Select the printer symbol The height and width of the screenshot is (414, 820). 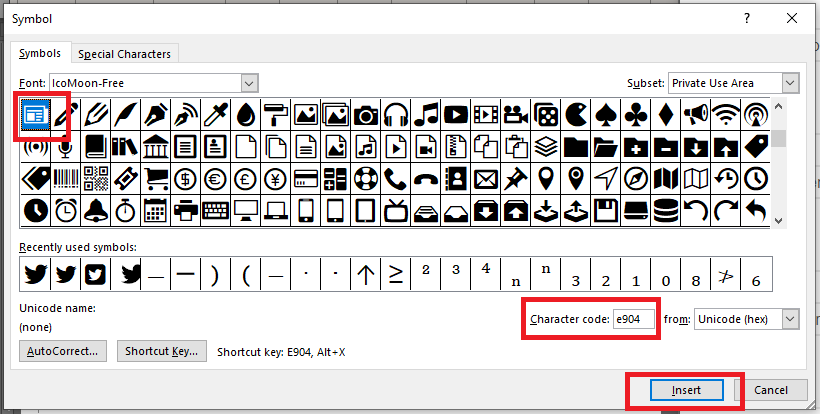pos(186,211)
